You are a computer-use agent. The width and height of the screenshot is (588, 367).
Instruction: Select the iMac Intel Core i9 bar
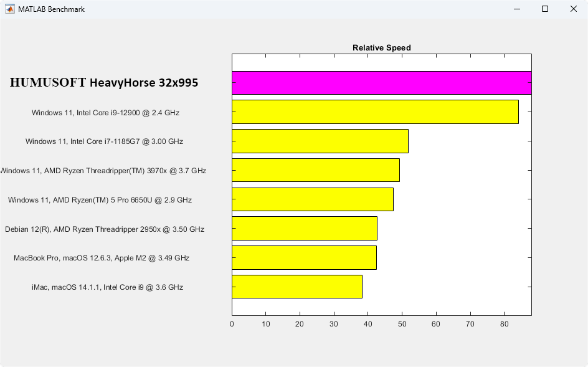[x=297, y=287]
